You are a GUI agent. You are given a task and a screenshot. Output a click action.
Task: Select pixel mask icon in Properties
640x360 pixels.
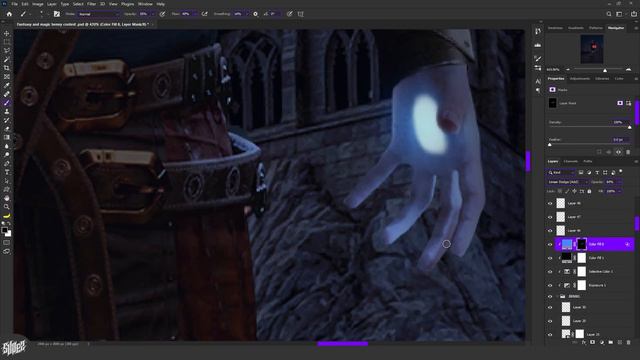tap(620, 103)
